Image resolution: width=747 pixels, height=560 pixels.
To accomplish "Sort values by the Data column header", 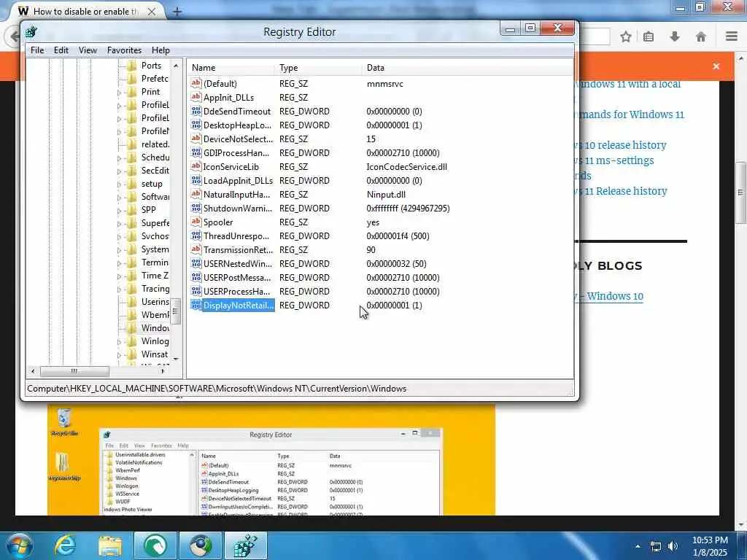I will pos(468,68).
